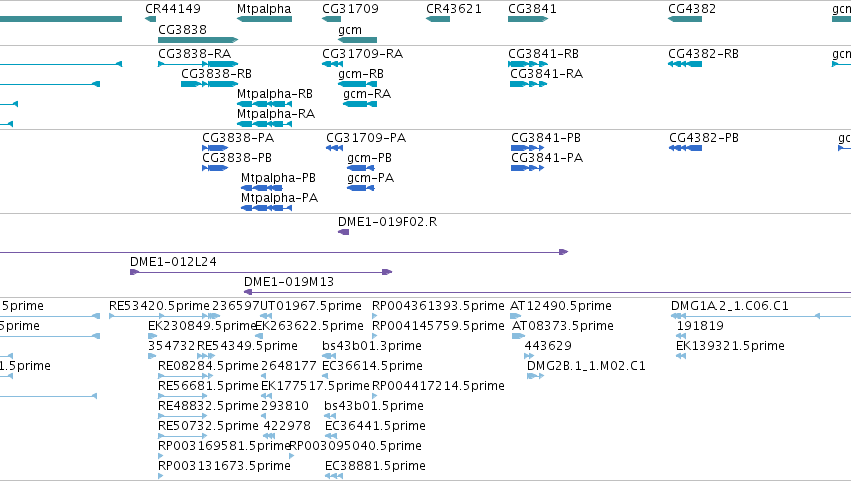
Task: Select EST EK230849.5prime
Action: pyautogui.click(x=202, y=326)
